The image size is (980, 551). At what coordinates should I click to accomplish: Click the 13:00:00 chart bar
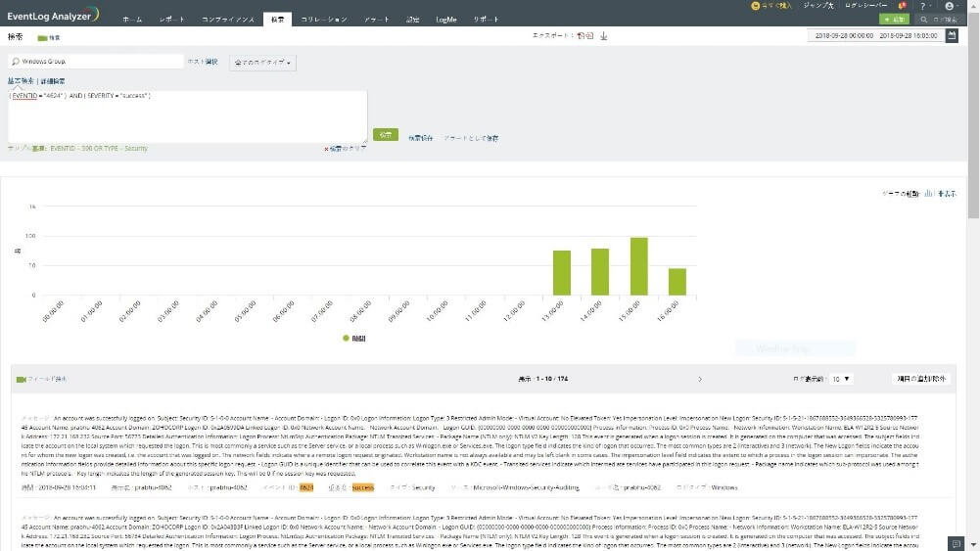point(562,272)
